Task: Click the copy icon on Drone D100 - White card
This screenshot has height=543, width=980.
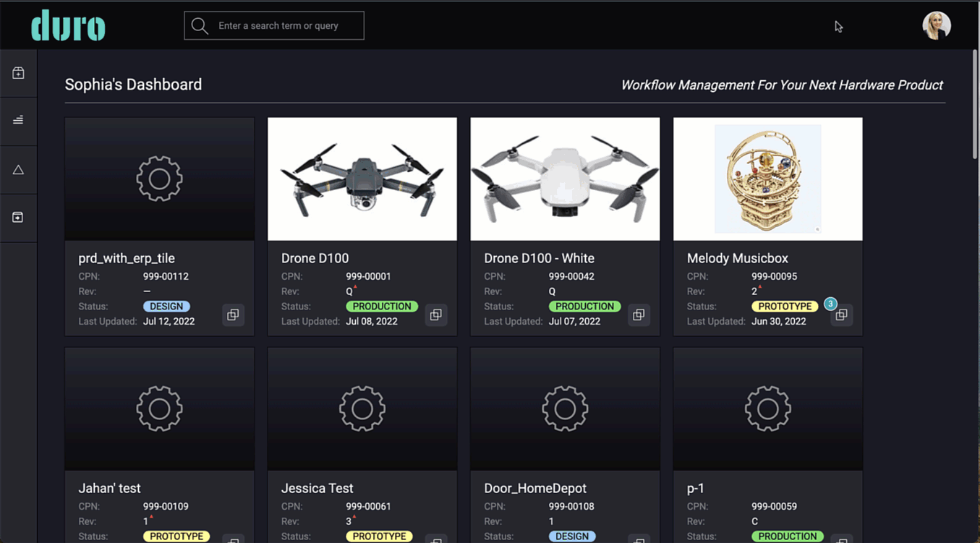Action: click(639, 315)
